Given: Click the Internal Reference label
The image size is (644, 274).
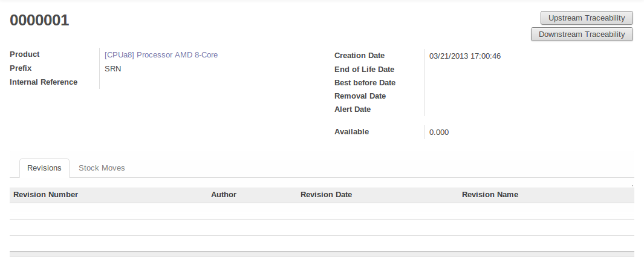Looking at the screenshot, I should [44, 82].
